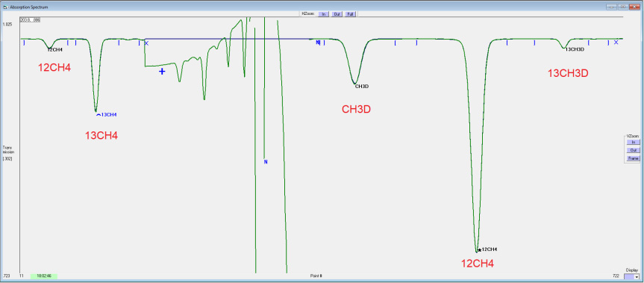Click blue X marker near left baseline

tap(146, 43)
